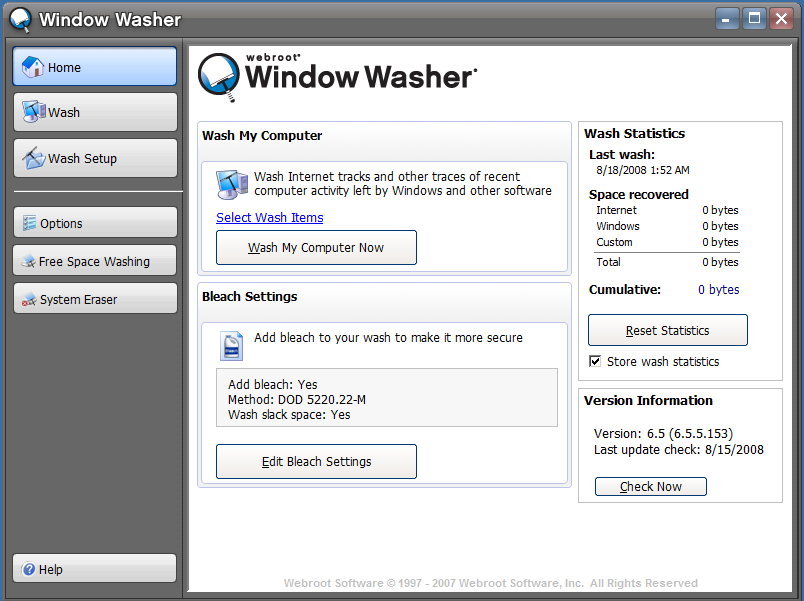Viewport: 804px width, 601px height.
Task: Click the Free Space Washing icon
Action: [x=28, y=261]
